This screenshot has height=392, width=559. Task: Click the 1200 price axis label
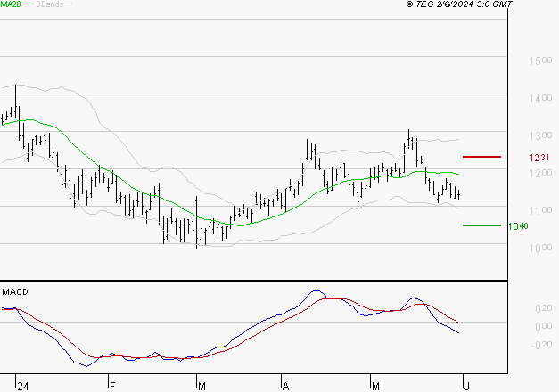(540, 173)
